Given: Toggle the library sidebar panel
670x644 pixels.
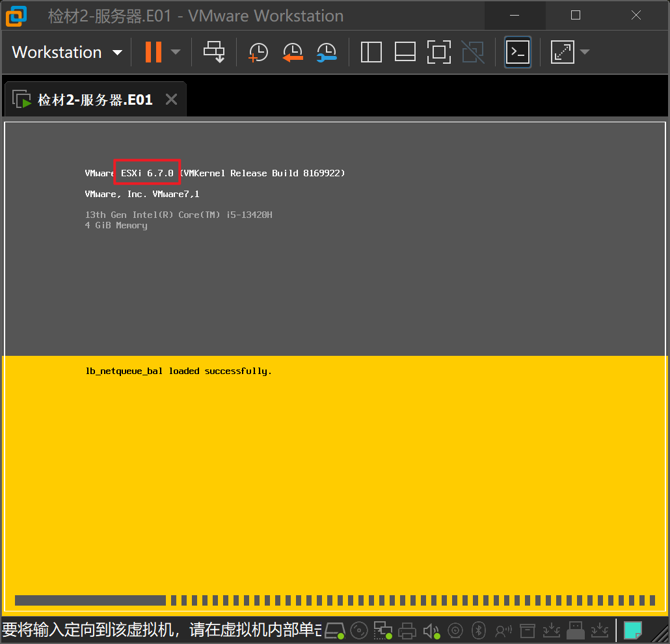Looking at the screenshot, I should pos(371,52).
